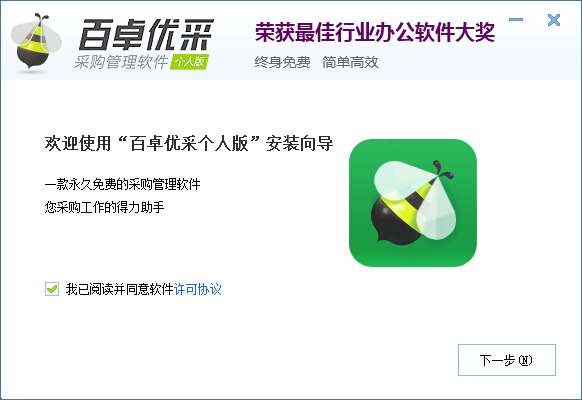Viewport: 582px width, 400px height.
Task: Click the bee antennae in header logo
Action: [41, 19]
